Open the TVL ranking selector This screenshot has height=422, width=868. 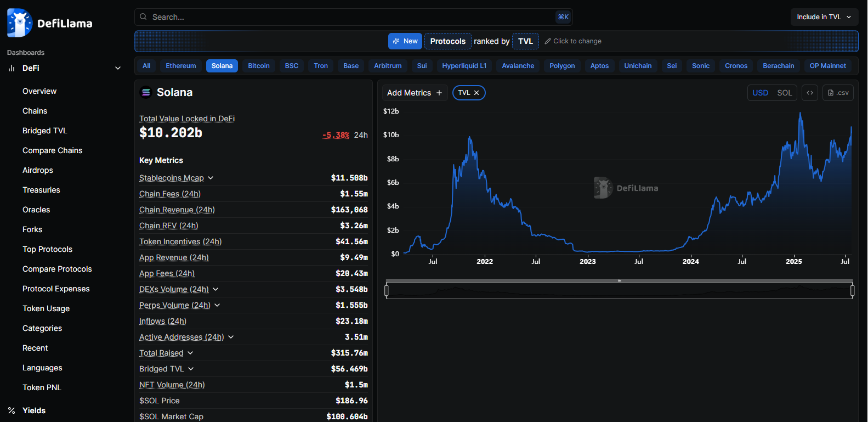[x=525, y=41]
